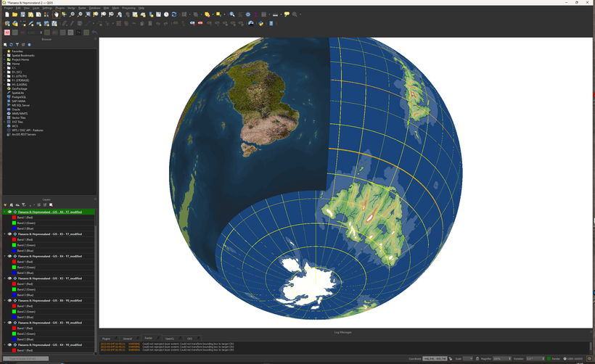Collapse the GIS - X4 - Y7_modified layer
The width and height of the screenshot is (595, 364).
coord(4,256)
